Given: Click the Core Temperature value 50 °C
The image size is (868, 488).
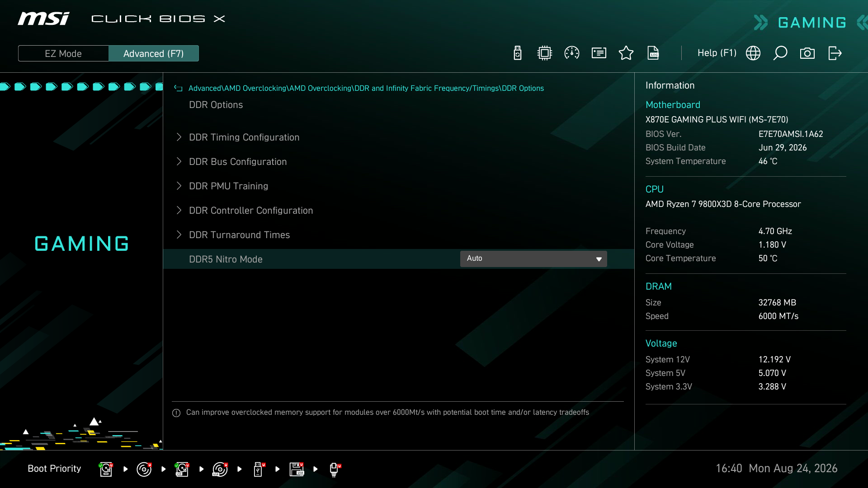Looking at the screenshot, I should [768, 258].
